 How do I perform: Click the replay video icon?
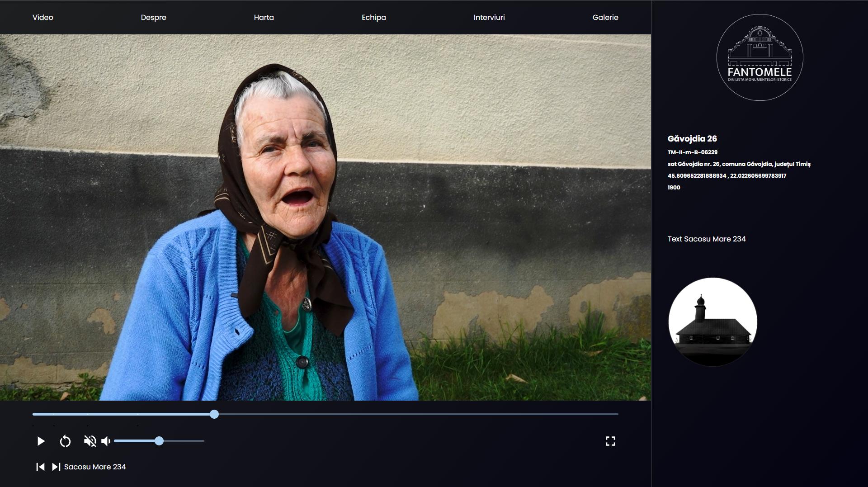(x=65, y=441)
